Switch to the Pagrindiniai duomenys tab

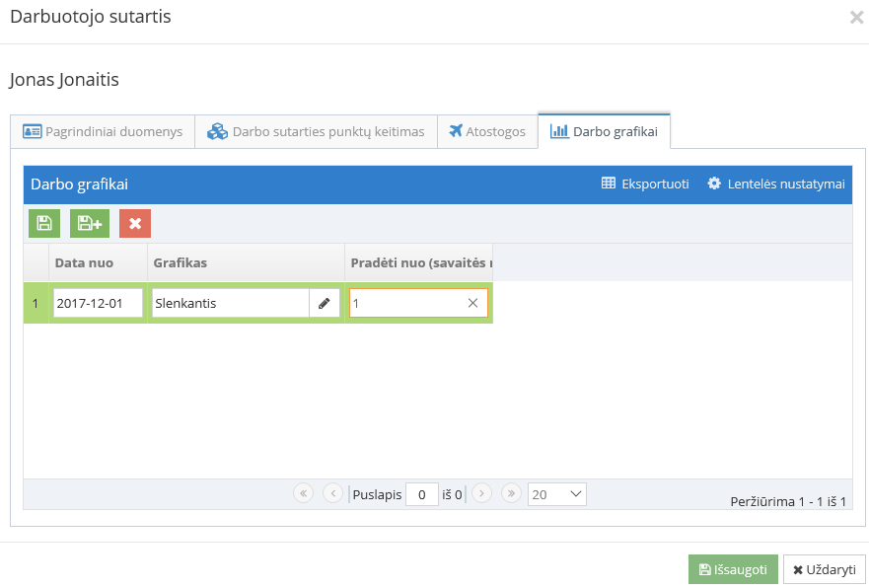[x=103, y=131]
